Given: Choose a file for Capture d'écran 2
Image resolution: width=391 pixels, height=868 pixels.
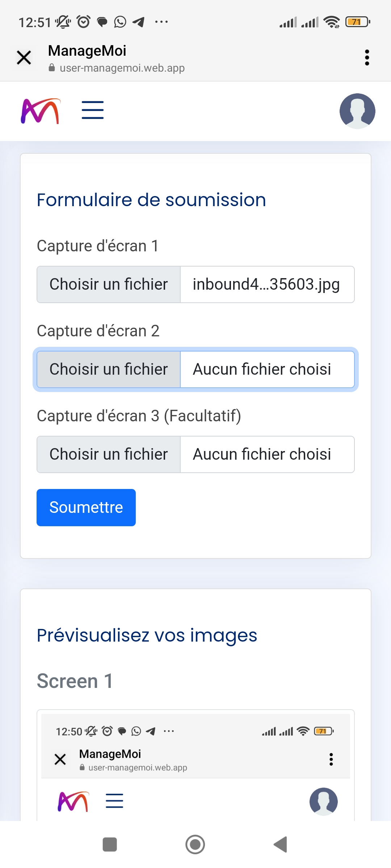Looking at the screenshot, I should [x=109, y=370].
